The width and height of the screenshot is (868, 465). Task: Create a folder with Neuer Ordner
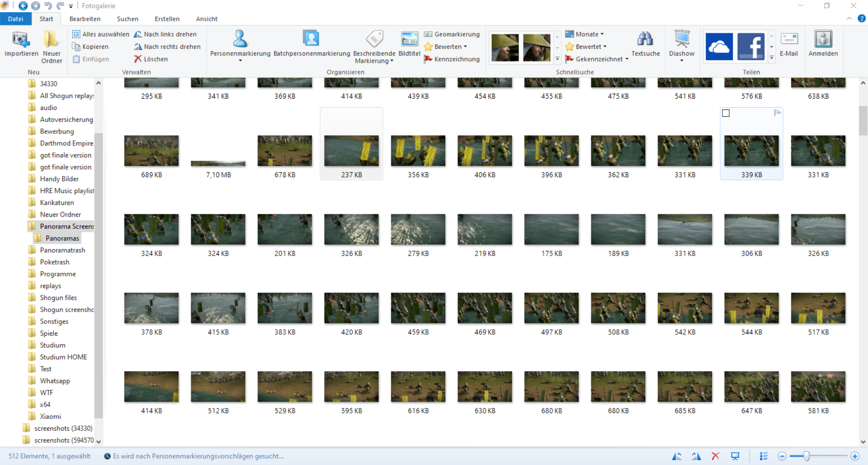coord(52,47)
